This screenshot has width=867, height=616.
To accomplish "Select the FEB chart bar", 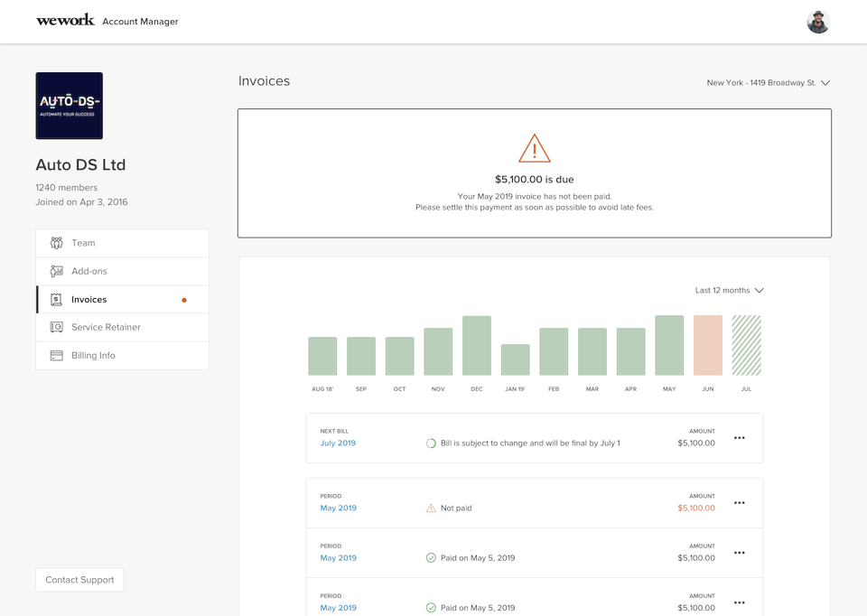I will click(x=554, y=351).
